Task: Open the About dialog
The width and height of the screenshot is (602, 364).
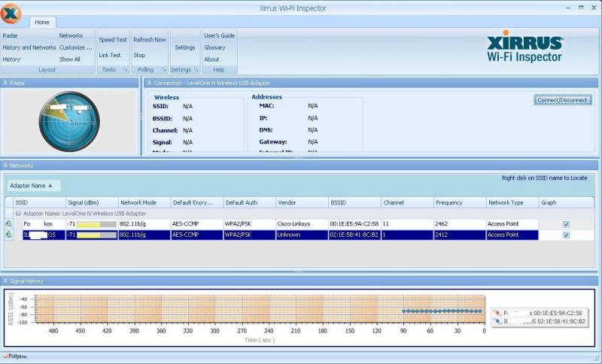Action: point(211,59)
